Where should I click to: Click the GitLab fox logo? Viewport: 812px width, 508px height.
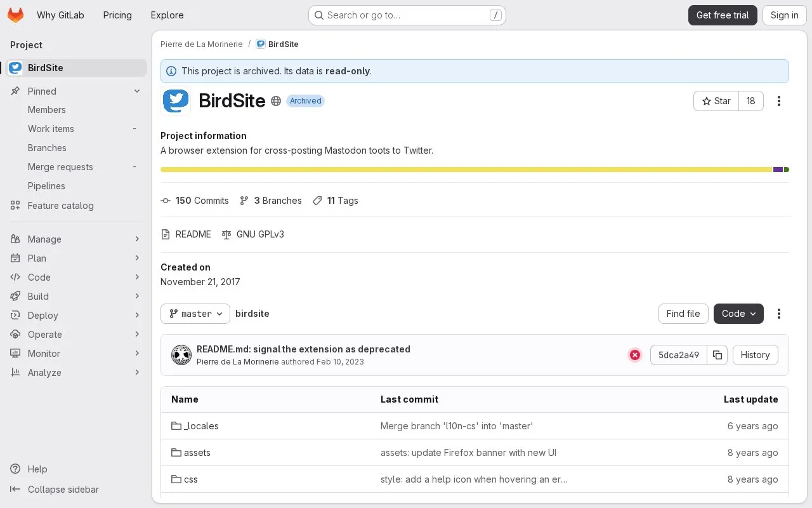point(15,15)
